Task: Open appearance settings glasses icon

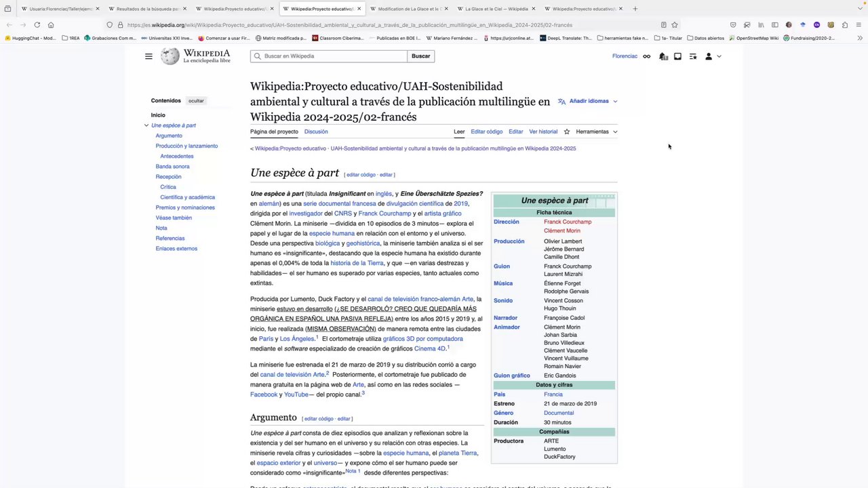Action: pos(646,56)
